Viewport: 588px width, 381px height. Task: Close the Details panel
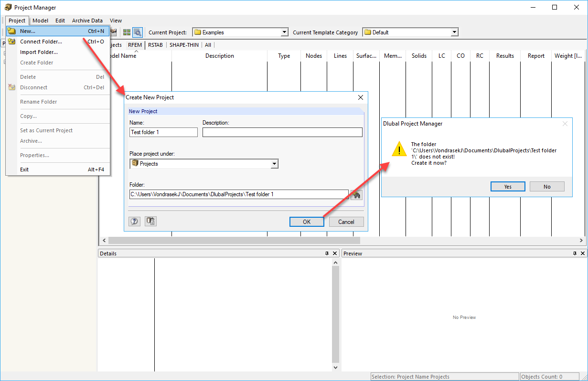click(334, 254)
